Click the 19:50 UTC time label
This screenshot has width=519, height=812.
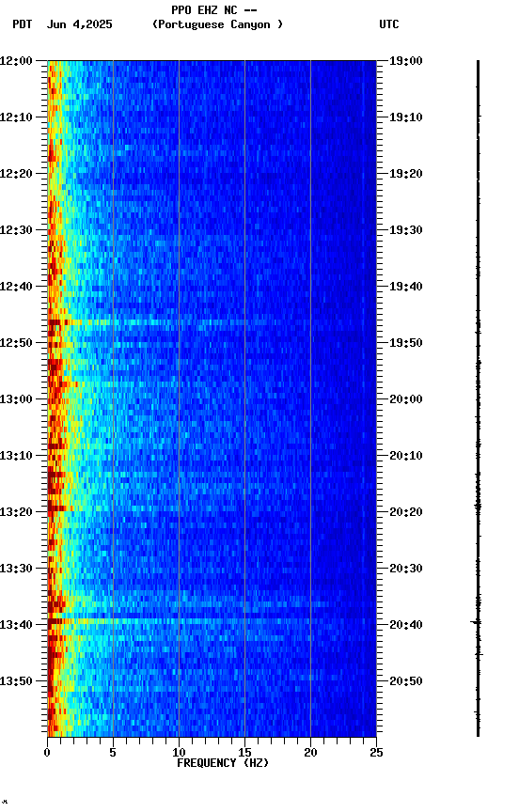405,343
